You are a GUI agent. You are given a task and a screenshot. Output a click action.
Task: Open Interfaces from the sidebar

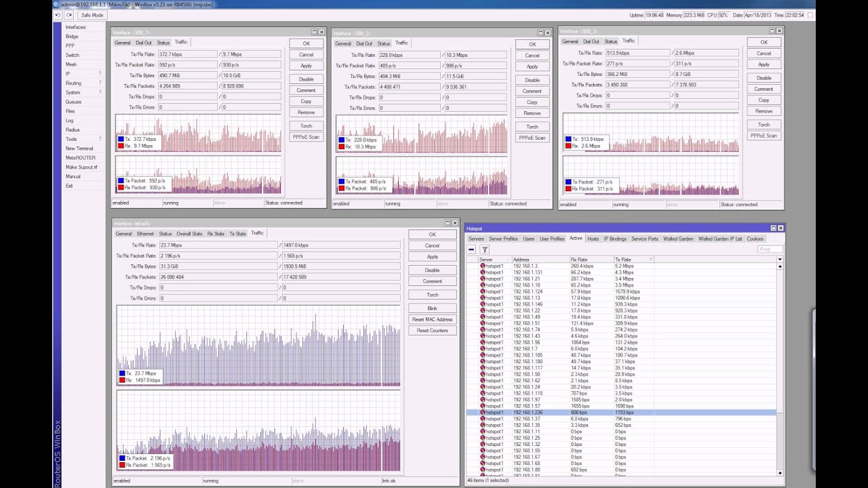(x=75, y=27)
